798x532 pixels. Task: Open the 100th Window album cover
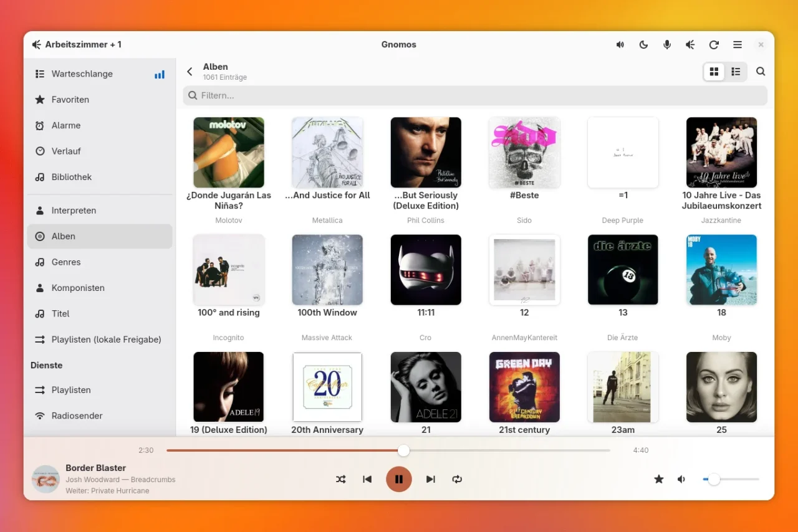327,270
